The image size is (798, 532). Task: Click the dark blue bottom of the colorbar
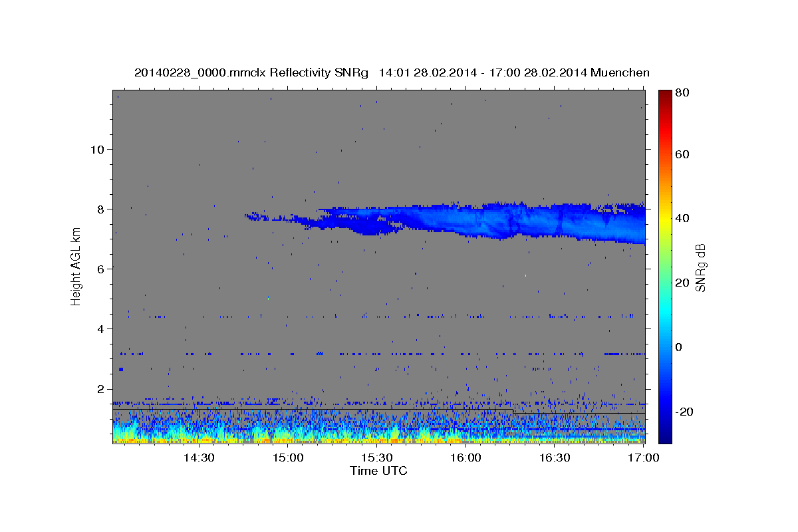click(665, 436)
